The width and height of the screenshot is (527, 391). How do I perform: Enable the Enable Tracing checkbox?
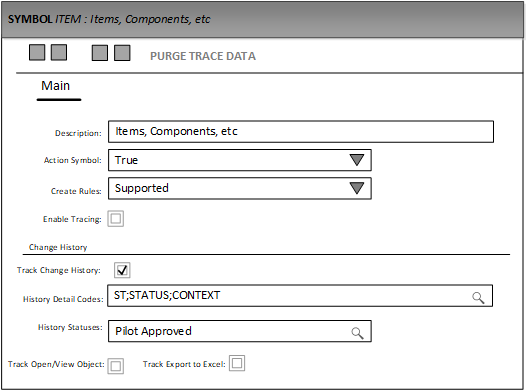[x=116, y=219]
